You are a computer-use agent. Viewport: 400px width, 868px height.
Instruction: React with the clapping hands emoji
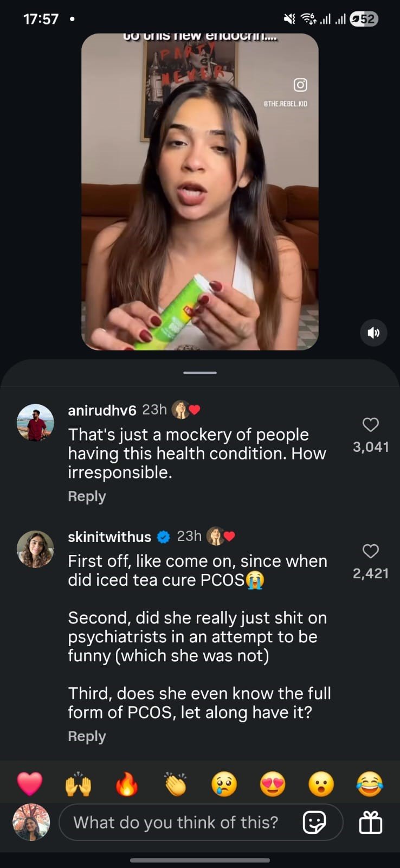click(x=175, y=784)
